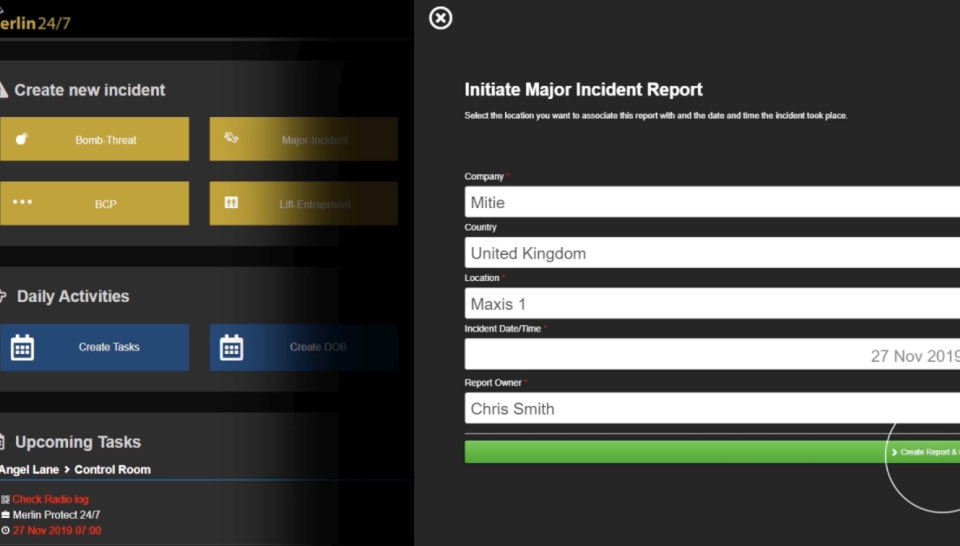Click the Incident Date/Time field
This screenshot has width=960, height=546.
coord(712,354)
